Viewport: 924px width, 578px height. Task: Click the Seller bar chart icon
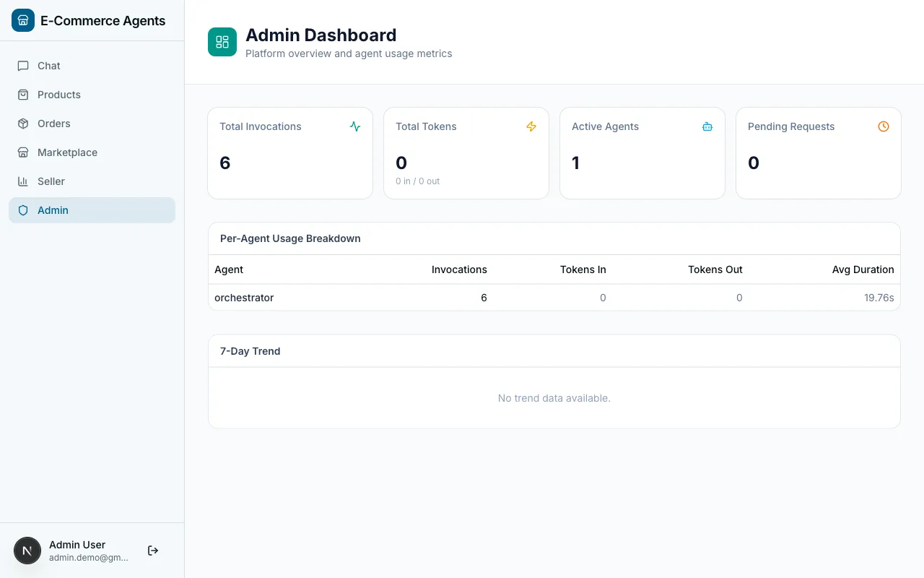coord(23,181)
